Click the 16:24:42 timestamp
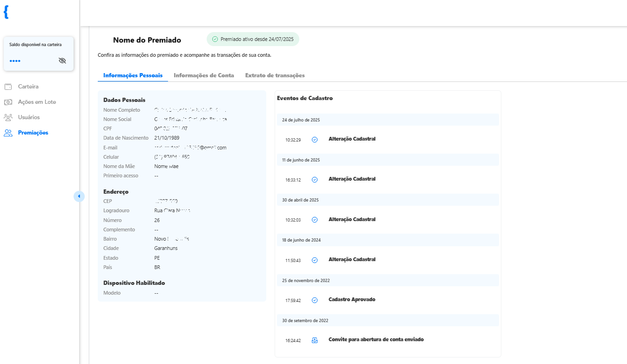Viewport: 627px width, 364px height. tap(293, 340)
